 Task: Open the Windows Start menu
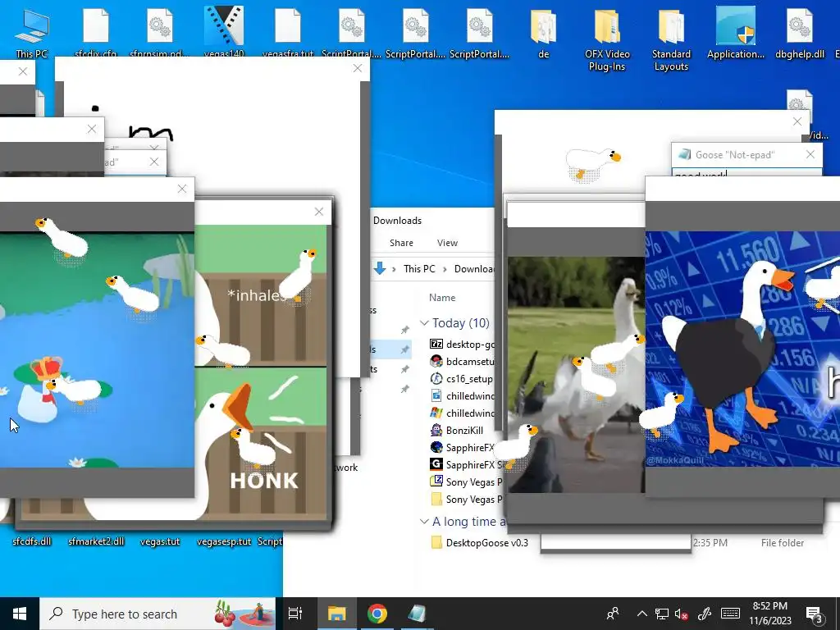click(x=20, y=614)
